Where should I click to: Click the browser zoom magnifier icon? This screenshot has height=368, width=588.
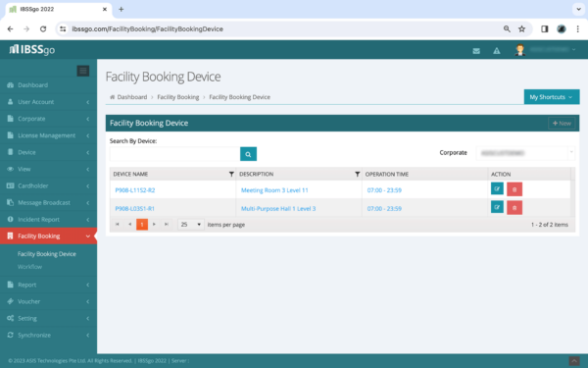pyautogui.click(x=507, y=28)
